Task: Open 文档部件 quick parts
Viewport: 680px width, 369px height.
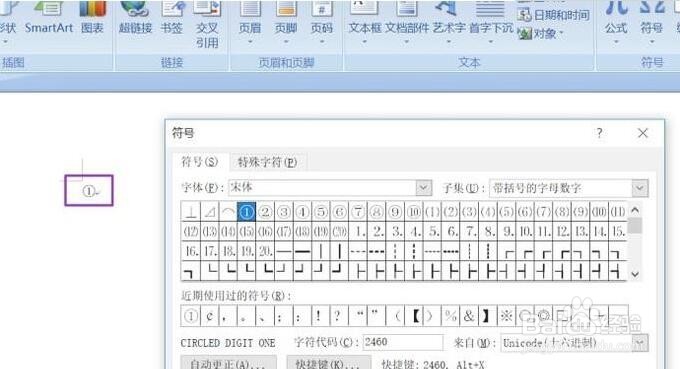Action: point(407,22)
